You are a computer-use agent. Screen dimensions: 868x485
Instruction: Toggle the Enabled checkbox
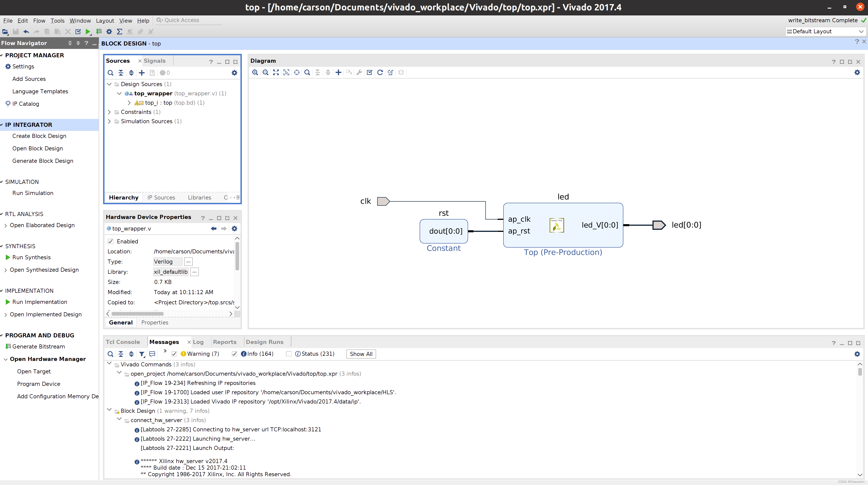tap(111, 241)
